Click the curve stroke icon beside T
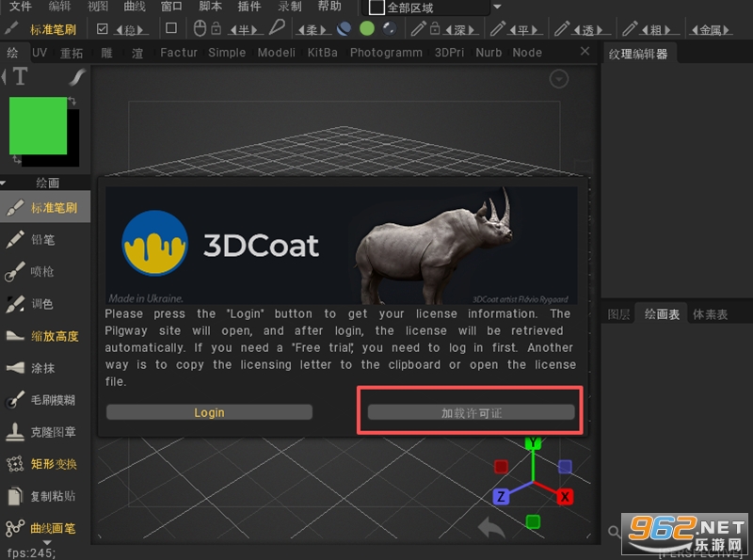 (x=77, y=77)
